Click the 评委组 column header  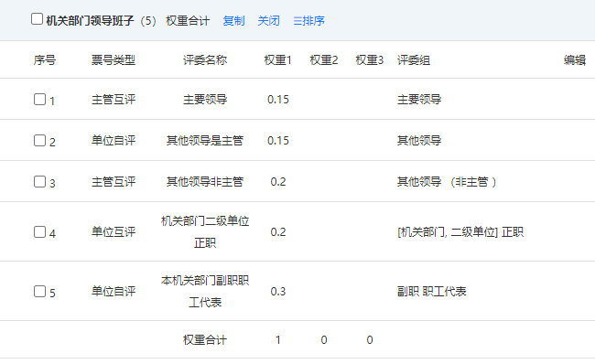click(x=414, y=60)
